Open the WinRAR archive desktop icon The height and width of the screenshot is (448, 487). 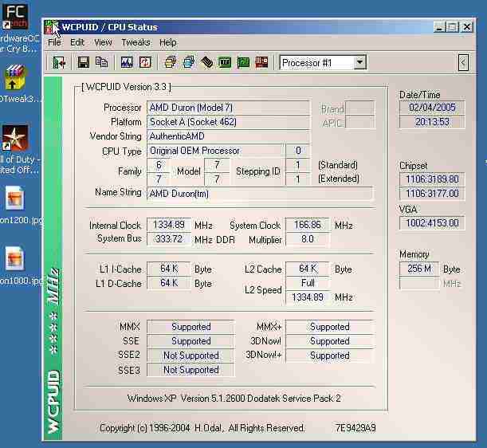(14, 77)
